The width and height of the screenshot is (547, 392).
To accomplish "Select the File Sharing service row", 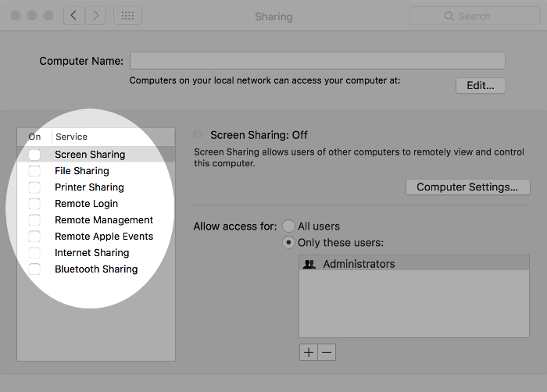I will (x=96, y=171).
